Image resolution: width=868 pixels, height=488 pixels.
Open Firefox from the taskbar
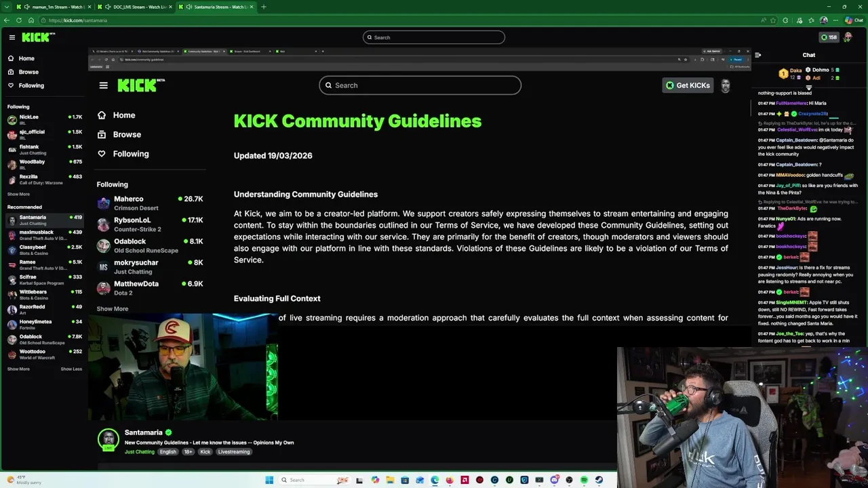coord(450,480)
